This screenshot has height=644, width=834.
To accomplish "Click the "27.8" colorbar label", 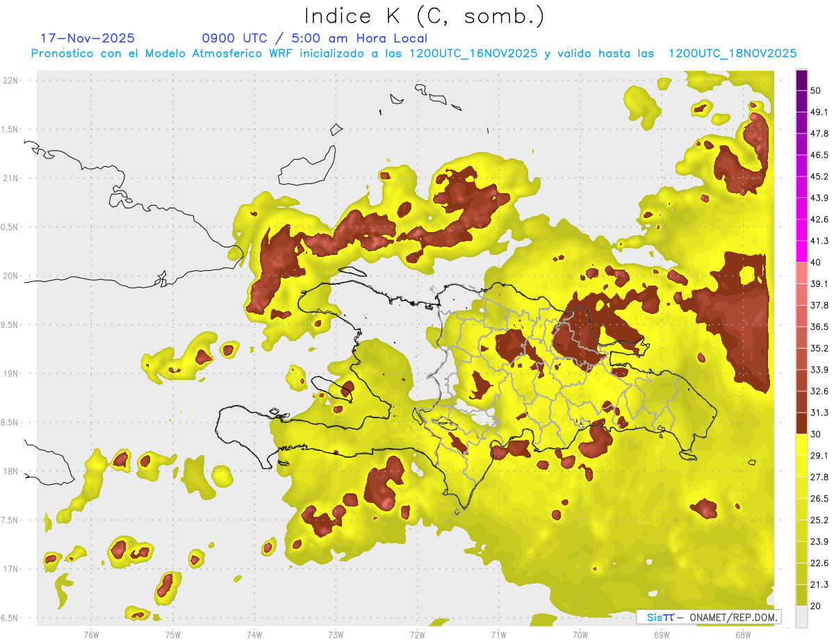I will [819, 477].
